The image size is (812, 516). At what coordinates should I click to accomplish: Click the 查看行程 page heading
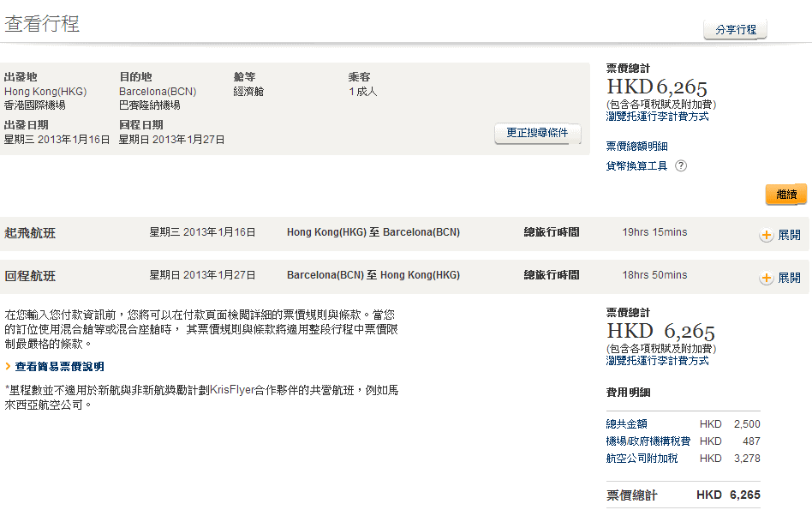tap(42, 24)
